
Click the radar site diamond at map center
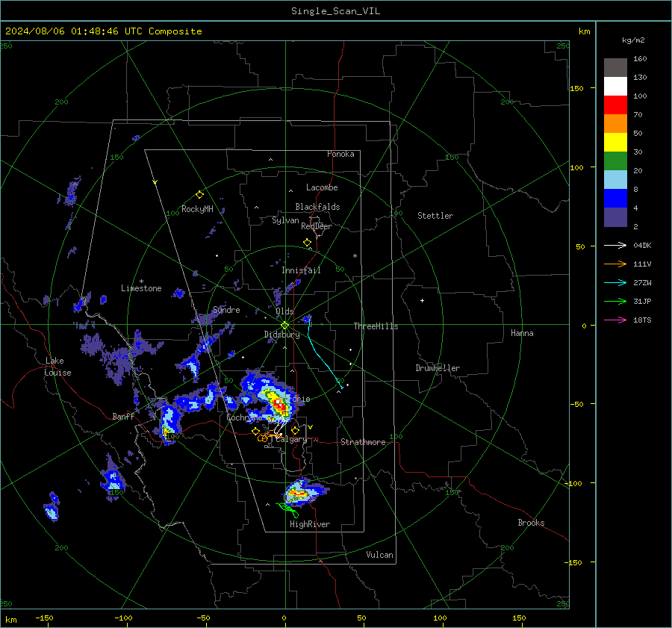[x=284, y=326]
